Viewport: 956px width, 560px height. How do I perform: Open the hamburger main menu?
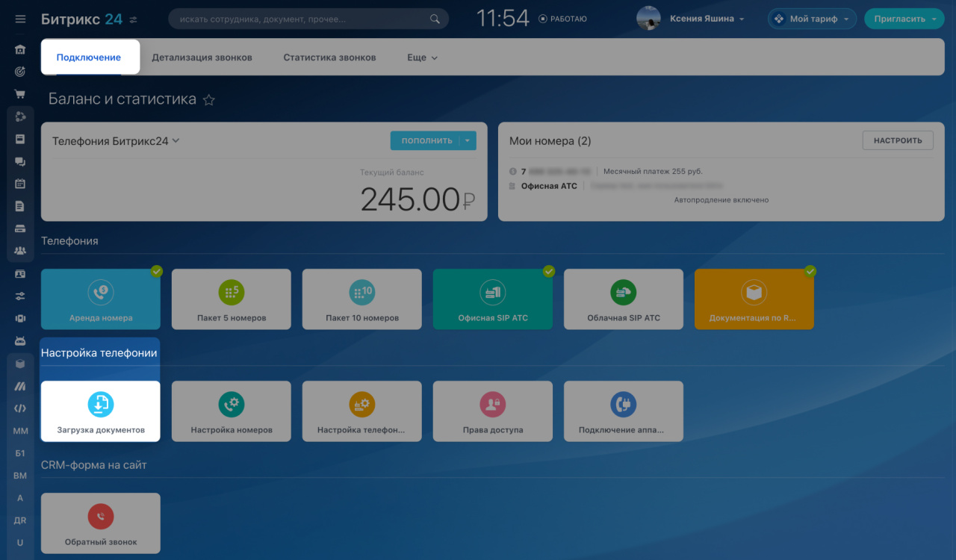coord(20,19)
